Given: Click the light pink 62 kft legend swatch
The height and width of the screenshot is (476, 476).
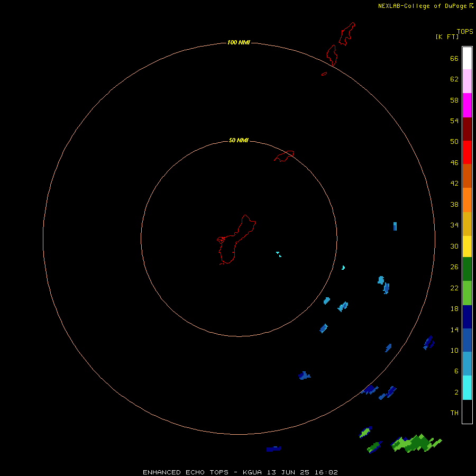Looking at the screenshot, I should click(x=467, y=81).
